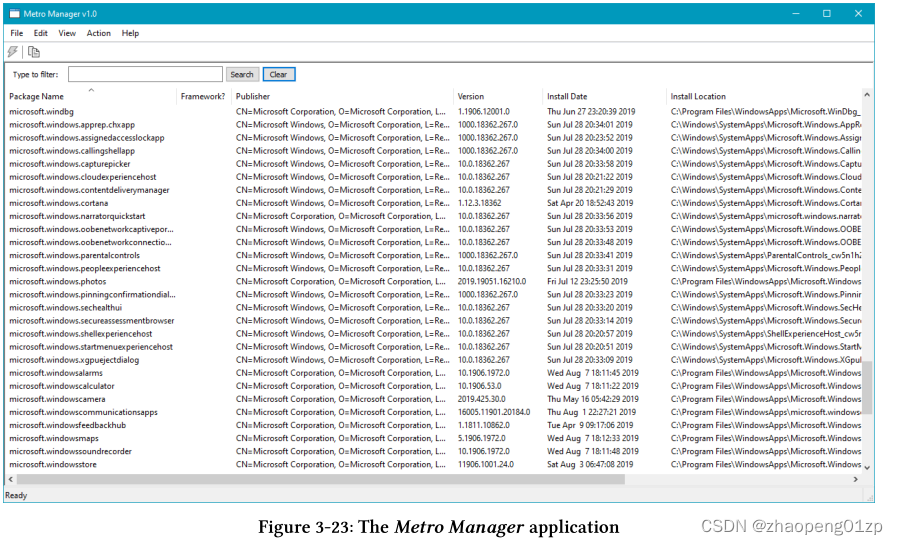Click the copy toolbar icon
Screen dimensions: 898x545
(34, 52)
